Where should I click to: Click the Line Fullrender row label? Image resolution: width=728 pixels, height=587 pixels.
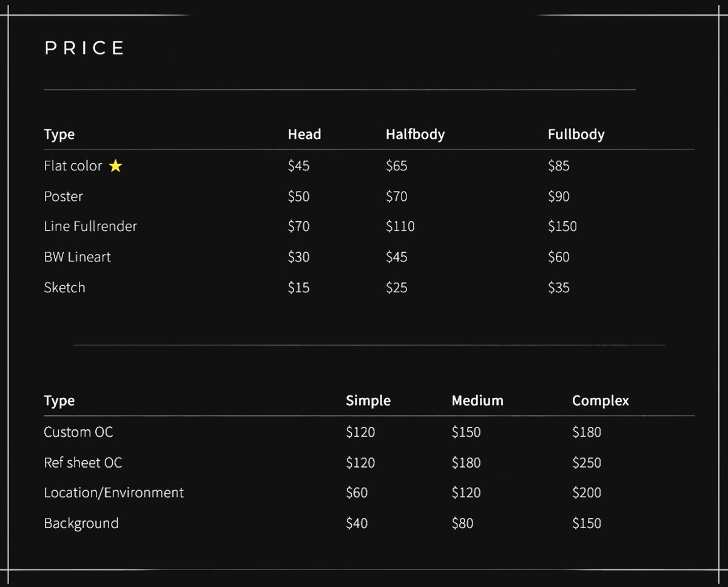[x=90, y=226]
